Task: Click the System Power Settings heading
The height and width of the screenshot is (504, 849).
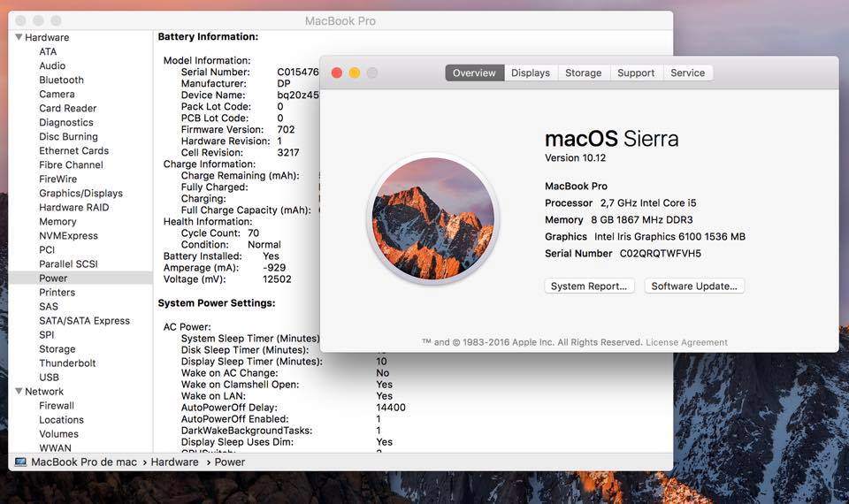Action: tap(217, 303)
